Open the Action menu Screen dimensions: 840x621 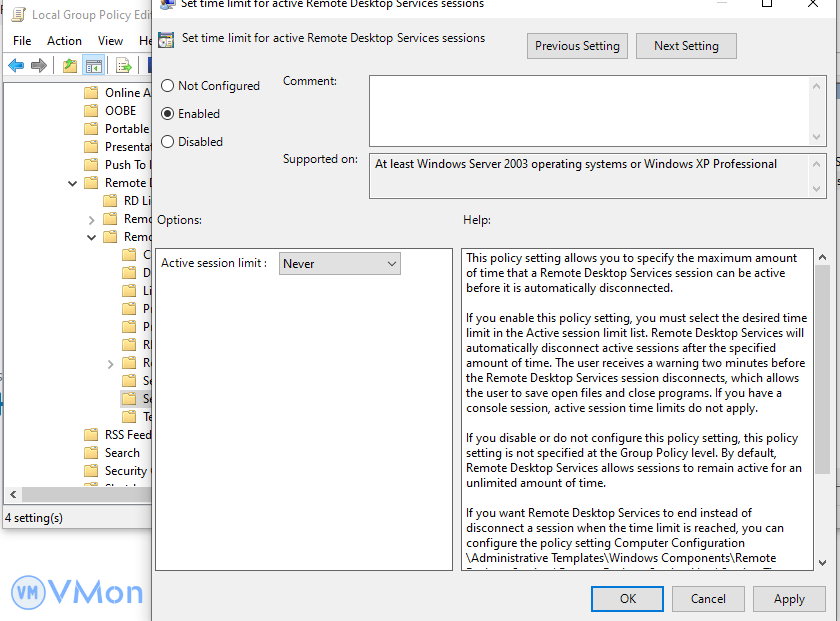pos(64,41)
